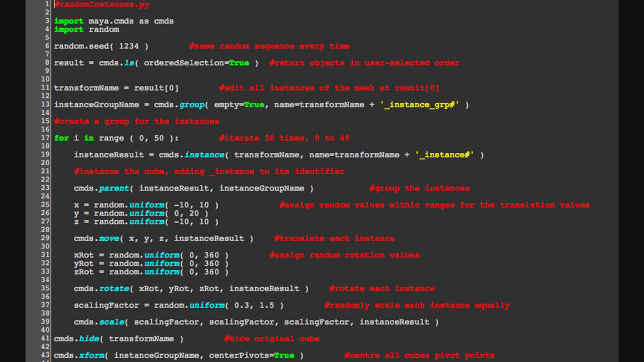The width and height of the screenshot is (644, 362).
Task: Click line number 17 beside the for loop
Action: click(46, 138)
